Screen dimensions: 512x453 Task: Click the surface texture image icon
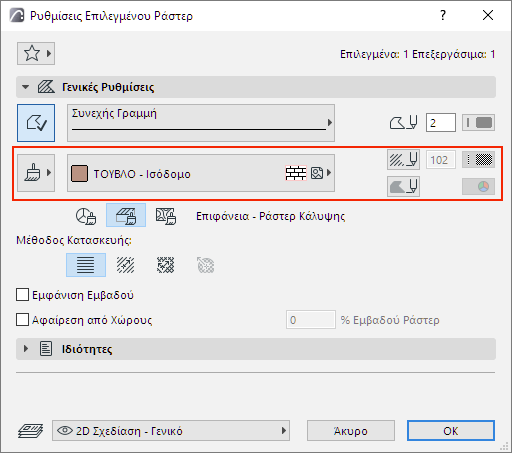tap(317, 173)
